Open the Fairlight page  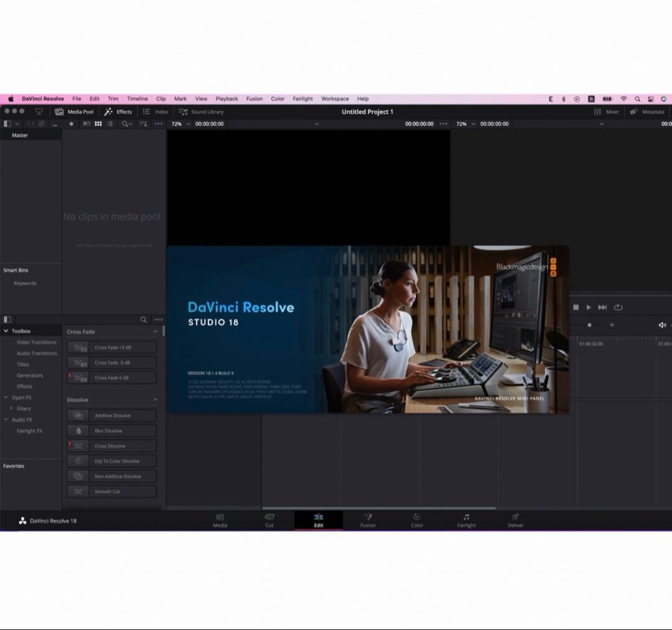(466, 520)
